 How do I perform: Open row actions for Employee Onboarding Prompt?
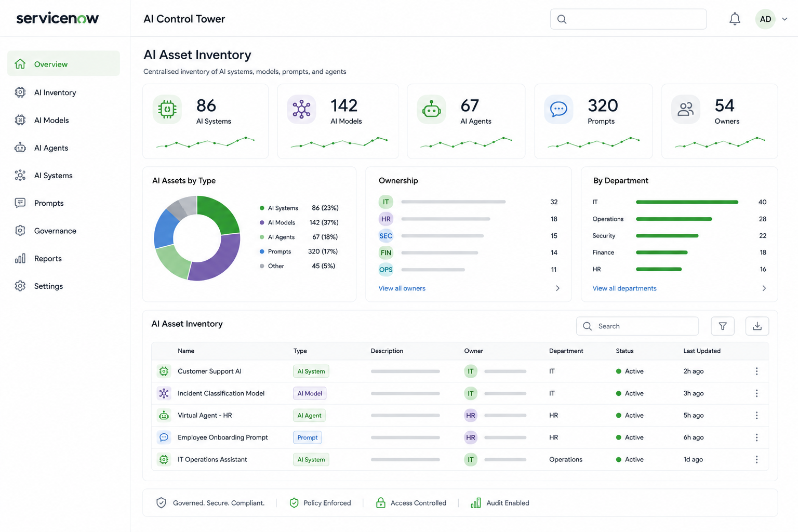[756, 437]
